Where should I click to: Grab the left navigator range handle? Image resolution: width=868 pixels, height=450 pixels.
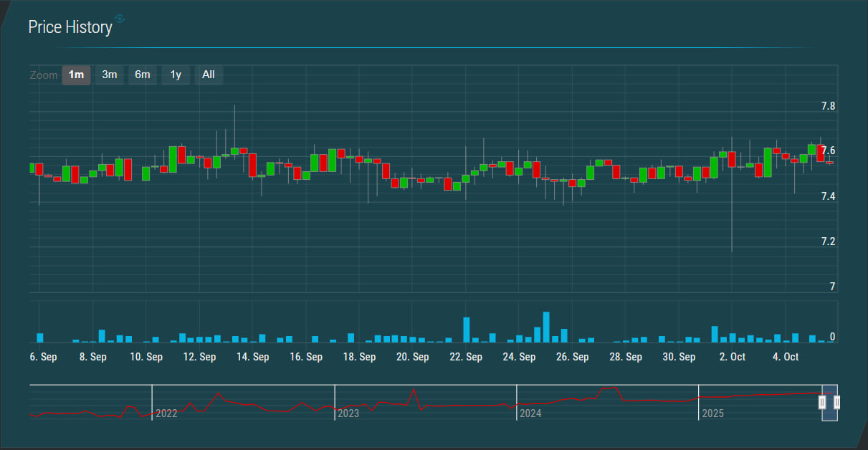click(x=822, y=403)
